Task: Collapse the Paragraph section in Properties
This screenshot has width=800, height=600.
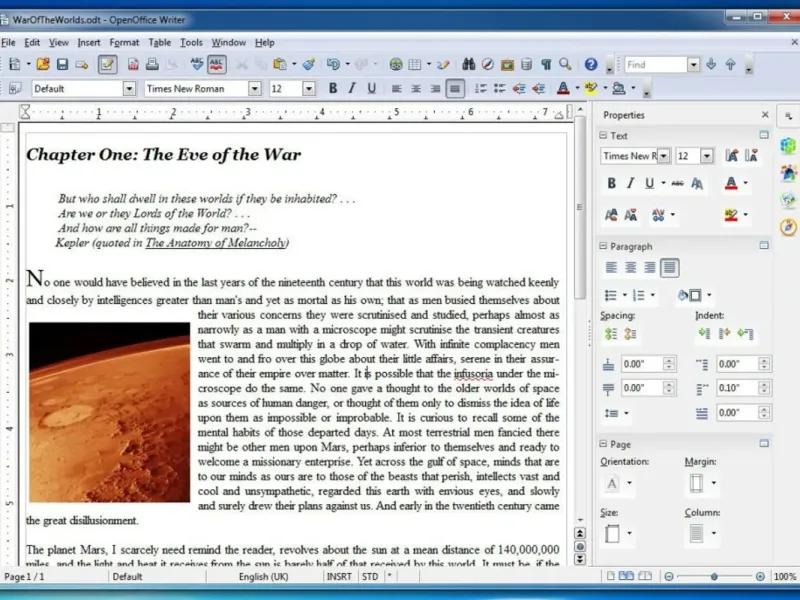Action: coord(603,246)
